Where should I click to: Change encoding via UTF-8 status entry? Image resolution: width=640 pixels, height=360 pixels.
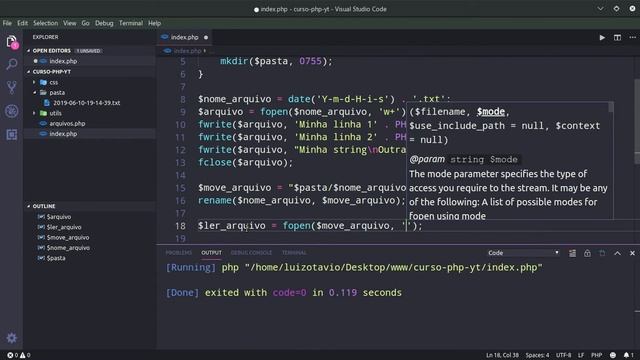[563, 355]
